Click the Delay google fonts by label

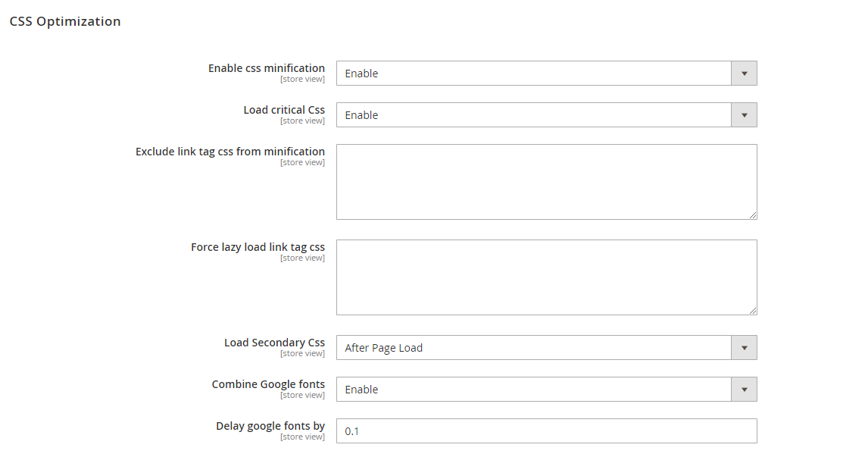(270, 426)
